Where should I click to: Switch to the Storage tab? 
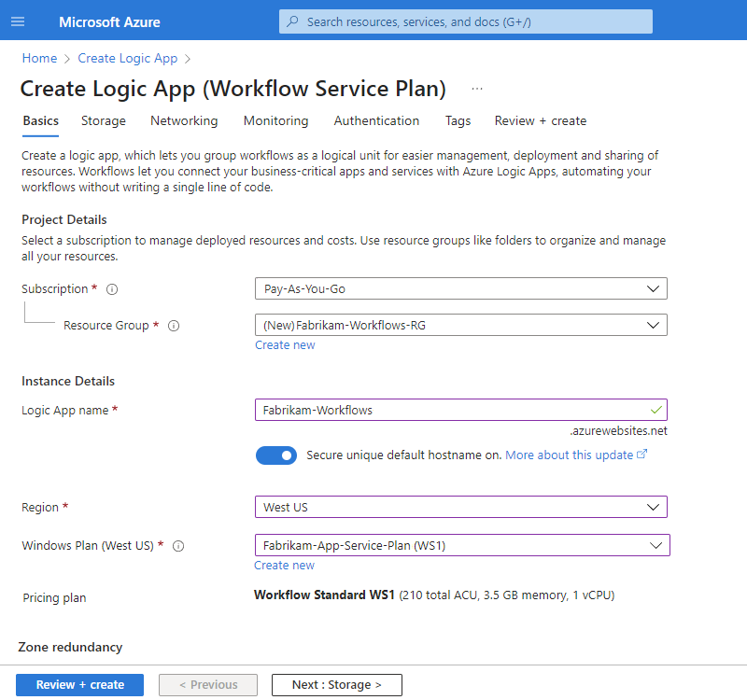(x=104, y=121)
